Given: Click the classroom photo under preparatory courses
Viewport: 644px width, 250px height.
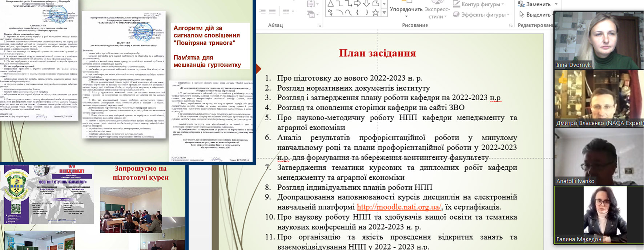Looking at the screenshot, I should [131, 210].
